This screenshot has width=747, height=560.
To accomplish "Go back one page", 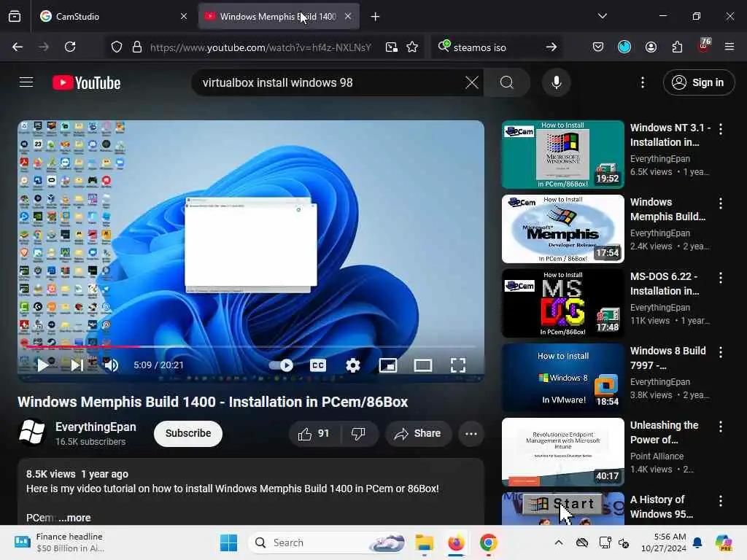I will pyautogui.click(x=18, y=47).
